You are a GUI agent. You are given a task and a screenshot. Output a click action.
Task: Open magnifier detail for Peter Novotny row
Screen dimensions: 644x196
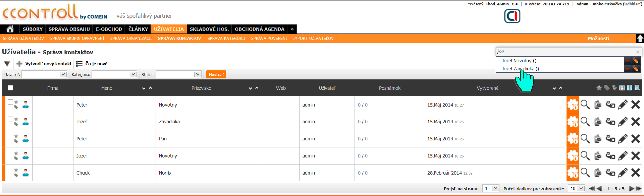click(585, 105)
